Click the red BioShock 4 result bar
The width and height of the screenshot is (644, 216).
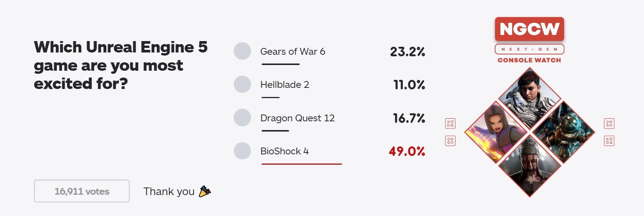[302, 164]
